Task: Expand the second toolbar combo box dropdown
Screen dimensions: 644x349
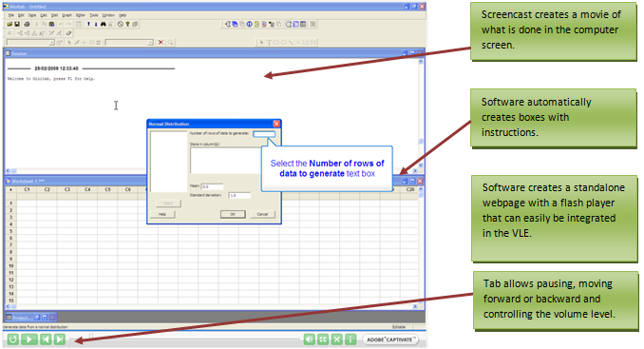Action: [150, 43]
